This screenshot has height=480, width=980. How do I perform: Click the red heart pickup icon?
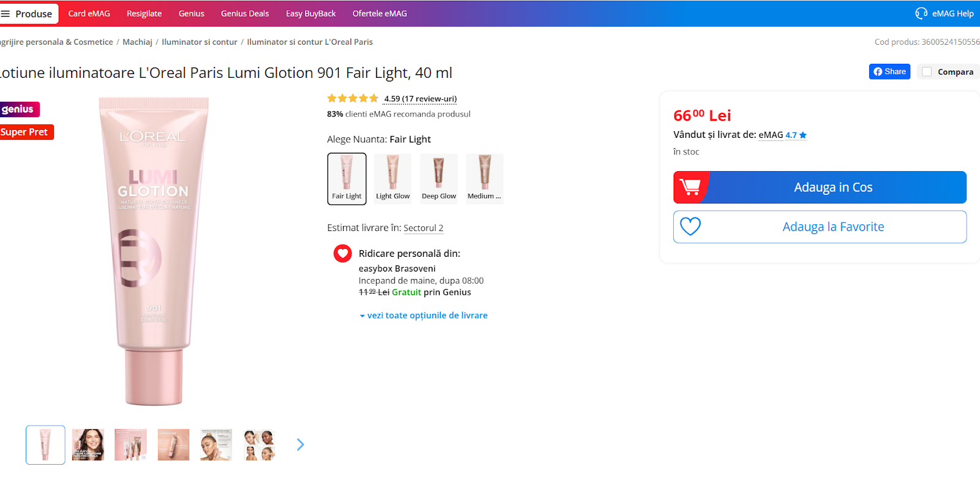pos(342,253)
